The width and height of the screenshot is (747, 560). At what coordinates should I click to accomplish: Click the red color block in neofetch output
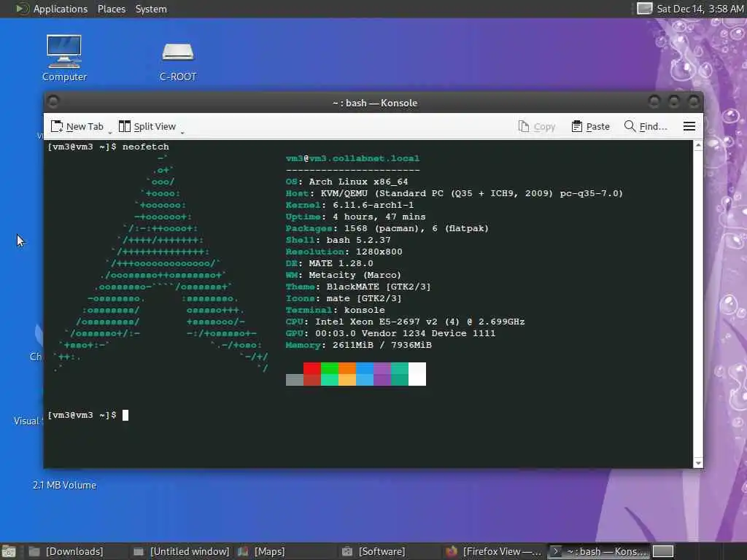click(312, 368)
